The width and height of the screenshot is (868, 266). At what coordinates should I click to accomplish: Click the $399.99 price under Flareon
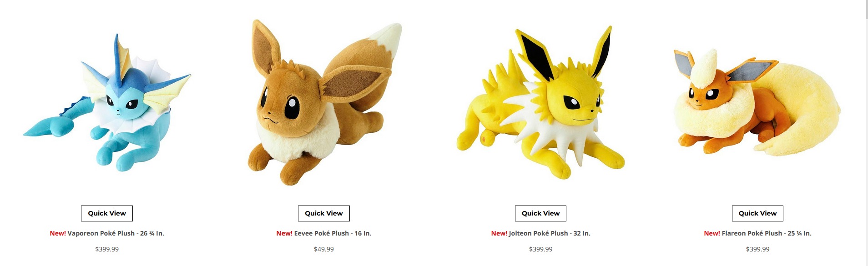click(757, 249)
